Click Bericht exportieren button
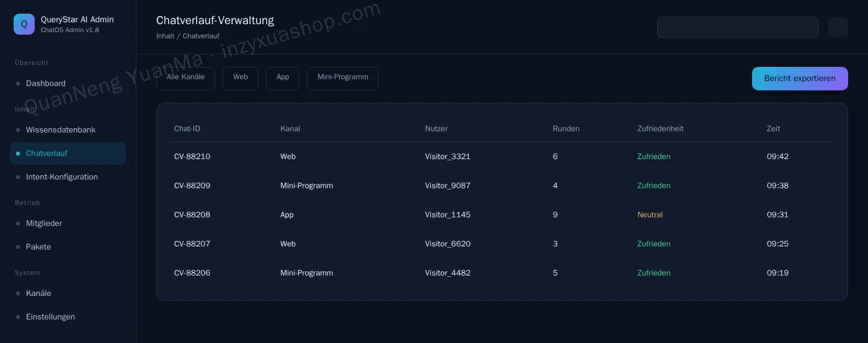This screenshot has height=343, width=868. (800, 79)
